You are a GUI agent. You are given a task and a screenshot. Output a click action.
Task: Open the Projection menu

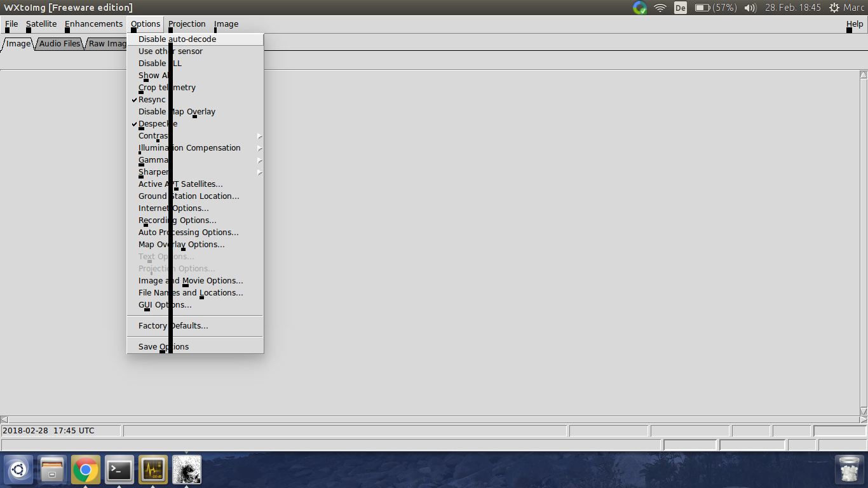pos(187,24)
